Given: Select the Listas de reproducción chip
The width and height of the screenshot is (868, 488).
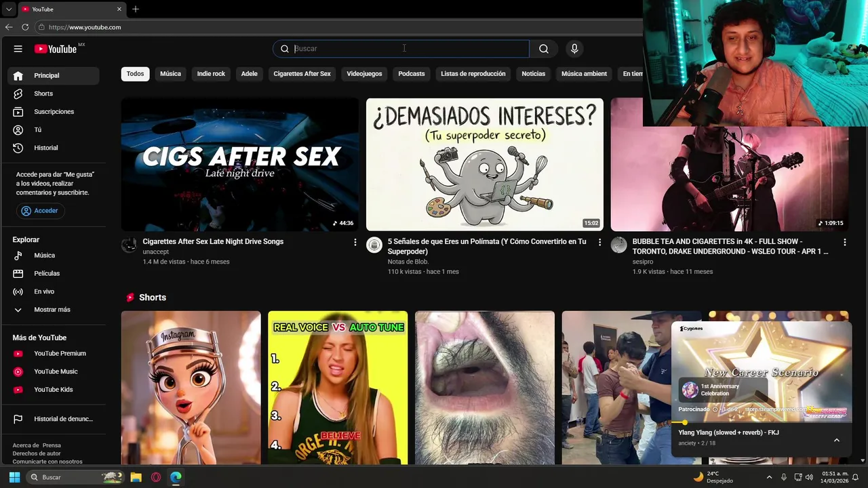Looking at the screenshot, I should (473, 74).
